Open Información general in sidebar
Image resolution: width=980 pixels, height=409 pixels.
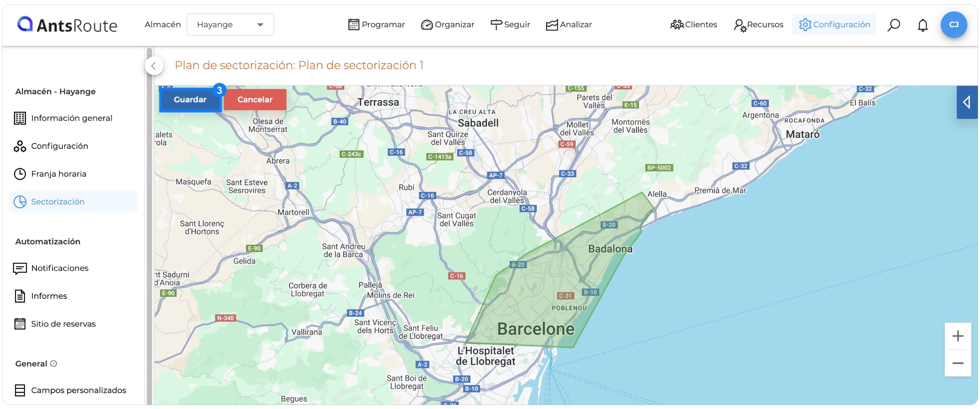(73, 118)
